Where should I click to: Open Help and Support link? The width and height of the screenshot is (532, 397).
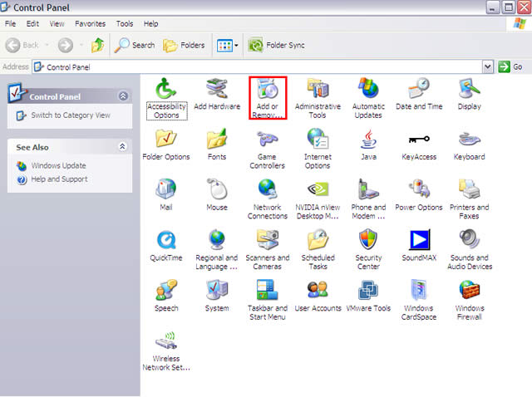59,179
